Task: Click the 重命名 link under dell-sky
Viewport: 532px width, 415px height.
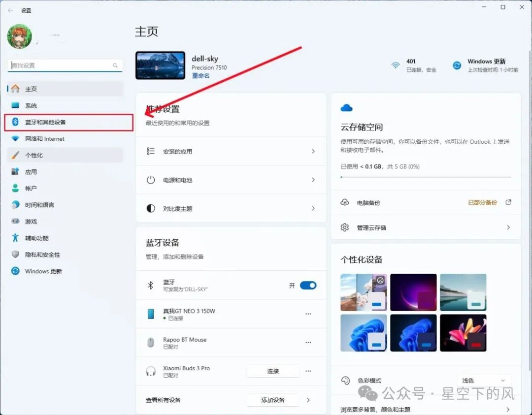Action: 201,76
